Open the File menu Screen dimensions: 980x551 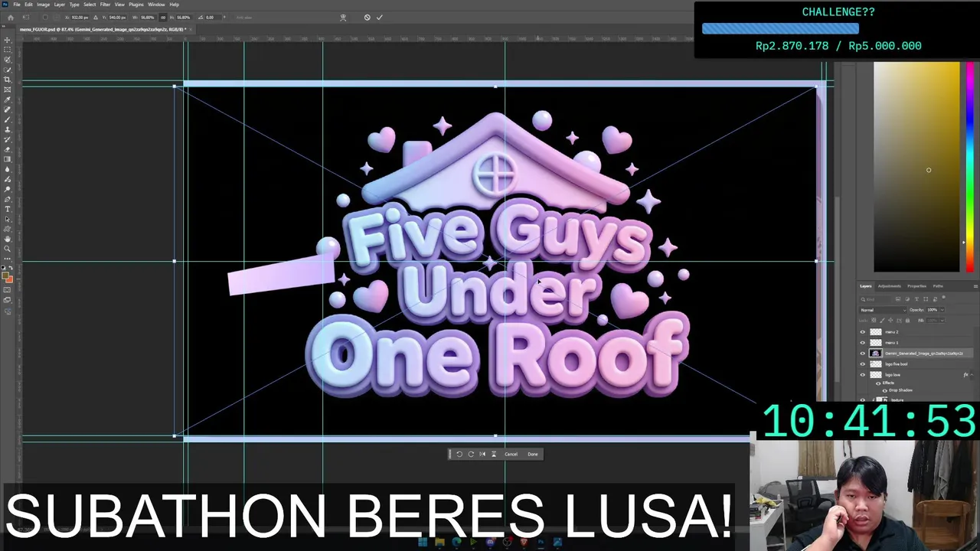click(17, 5)
